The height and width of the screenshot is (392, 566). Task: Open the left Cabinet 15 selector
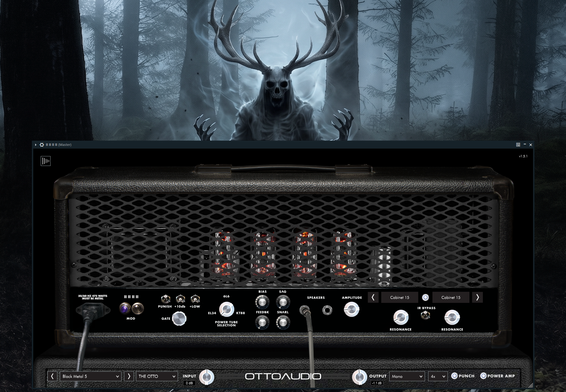pyautogui.click(x=400, y=297)
